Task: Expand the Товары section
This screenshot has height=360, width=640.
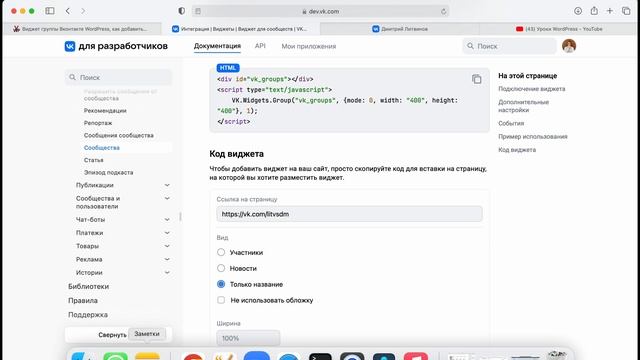Action: coord(167,246)
